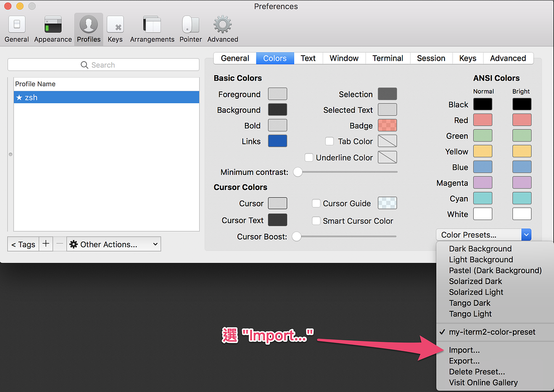
Task: Switch to the Session tab
Action: point(431,58)
